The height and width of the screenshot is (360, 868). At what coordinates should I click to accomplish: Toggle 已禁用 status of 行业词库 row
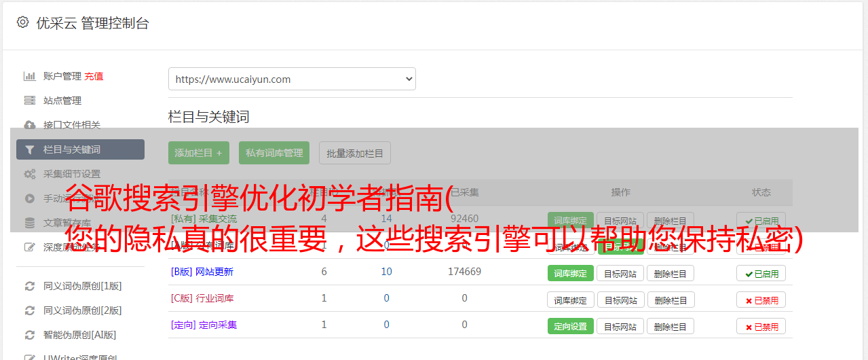[x=761, y=300]
